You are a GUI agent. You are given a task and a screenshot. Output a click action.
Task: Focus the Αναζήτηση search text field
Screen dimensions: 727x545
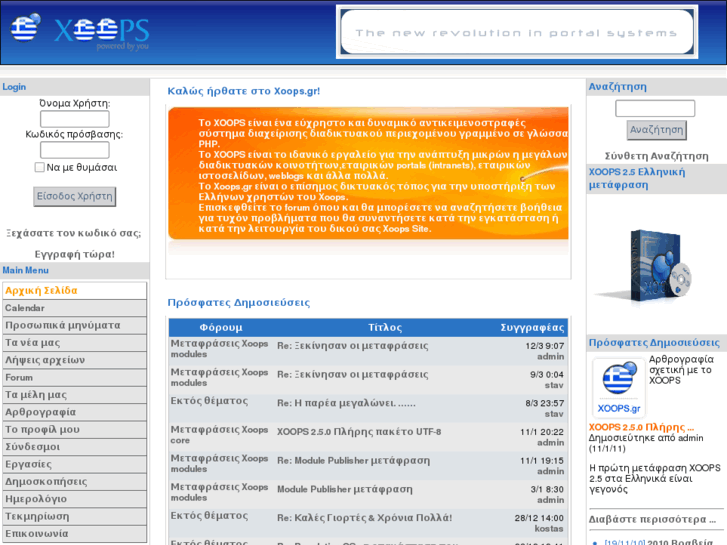(x=655, y=109)
